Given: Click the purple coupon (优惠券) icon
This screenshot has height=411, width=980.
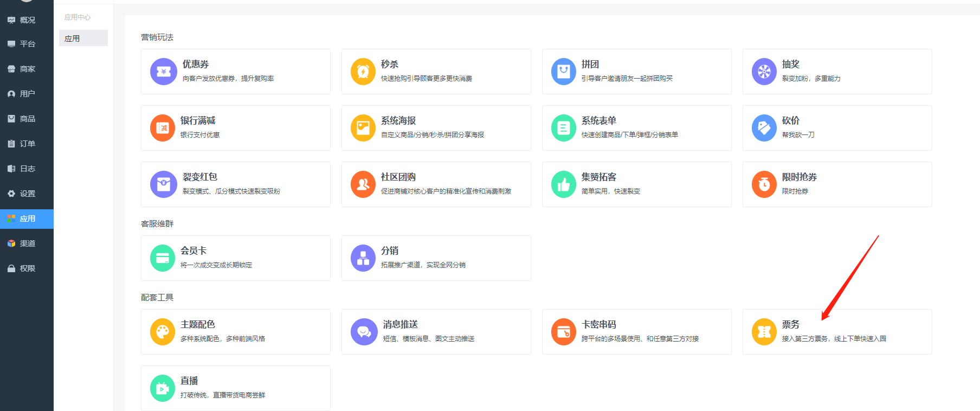Looking at the screenshot, I should tap(163, 72).
